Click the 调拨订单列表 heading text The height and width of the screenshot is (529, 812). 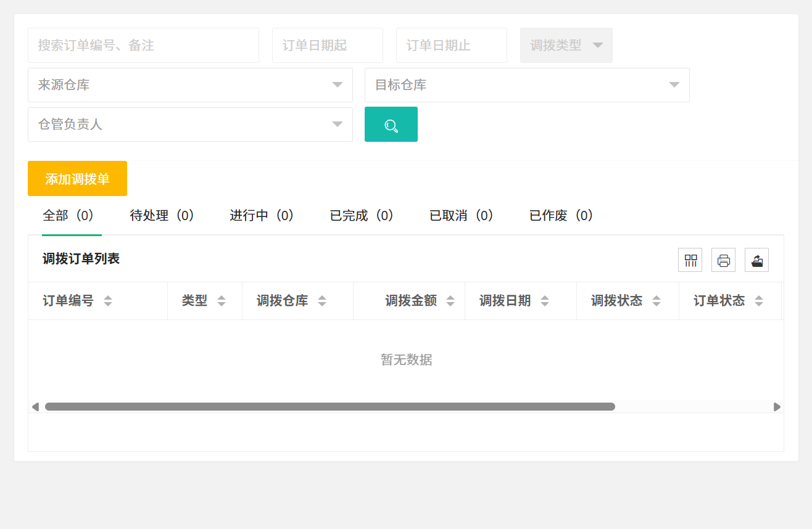coord(81,259)
